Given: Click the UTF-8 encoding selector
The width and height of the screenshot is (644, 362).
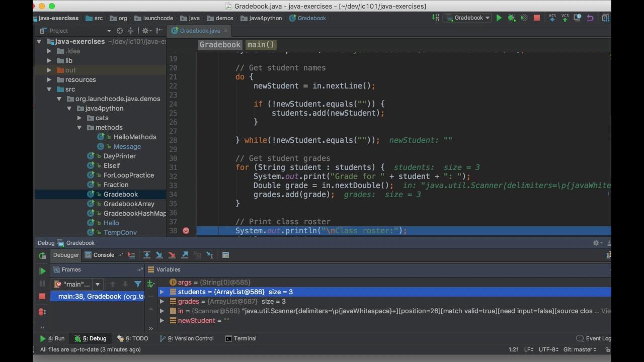Looking at the screenshot, I should coord(548,349).
